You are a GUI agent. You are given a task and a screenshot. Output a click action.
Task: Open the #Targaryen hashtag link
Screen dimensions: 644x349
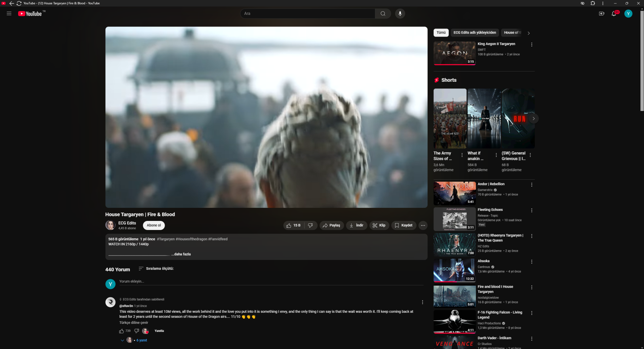pyautogui.click(x=166, y=239)
